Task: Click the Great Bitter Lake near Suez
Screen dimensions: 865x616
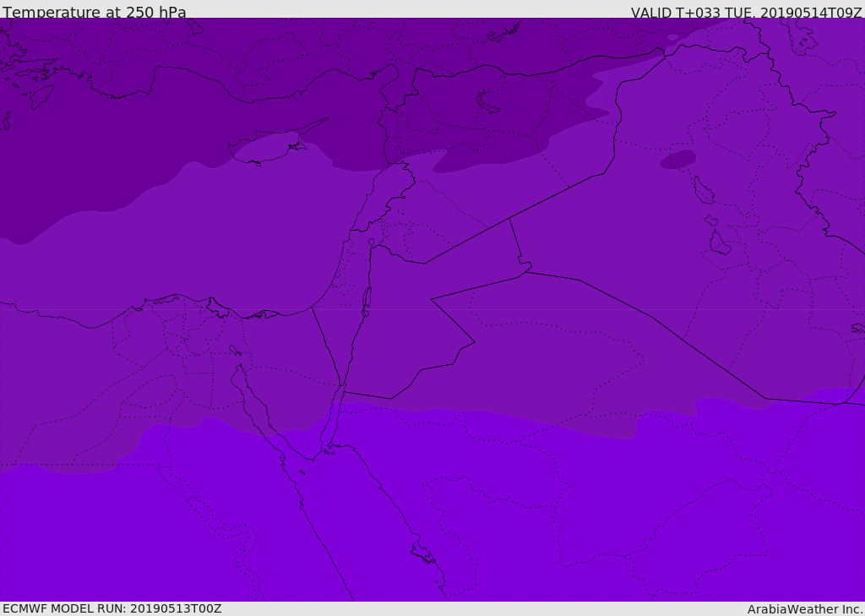Action: (x=235, y=350)
